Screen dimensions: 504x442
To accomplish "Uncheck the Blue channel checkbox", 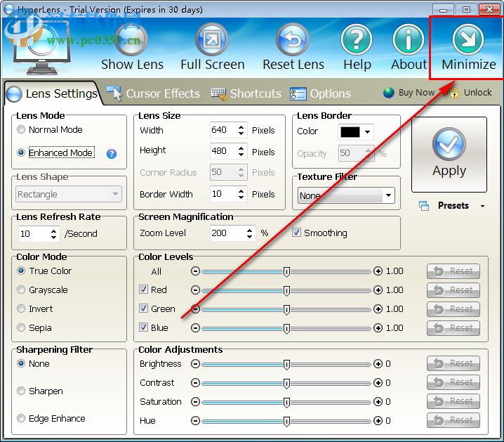I will [143, 327].
